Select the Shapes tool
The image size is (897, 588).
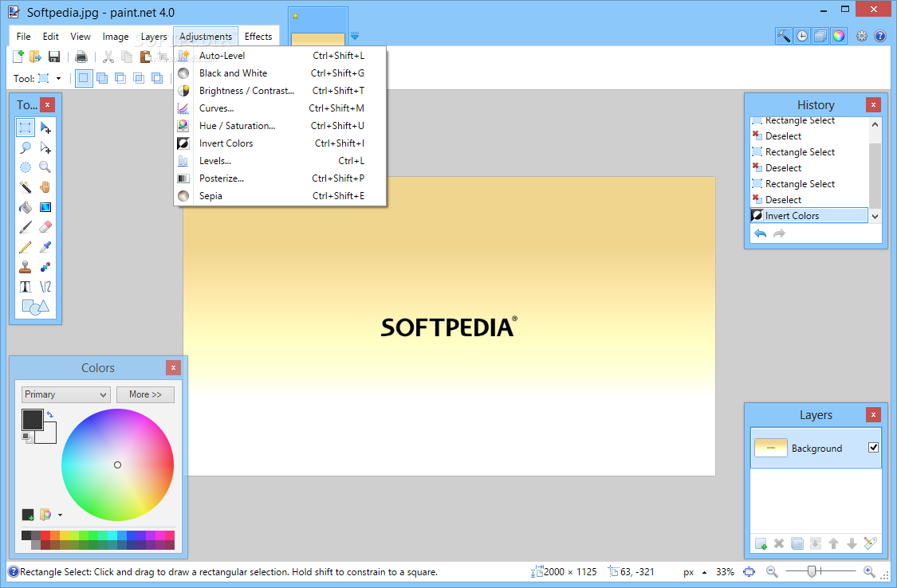[x=35, y=307]
